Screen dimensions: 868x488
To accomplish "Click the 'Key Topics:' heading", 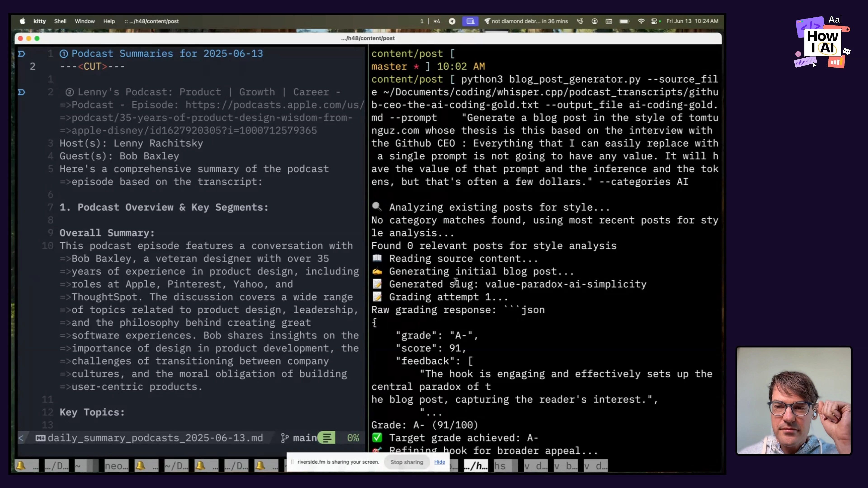I will [92, 412].
